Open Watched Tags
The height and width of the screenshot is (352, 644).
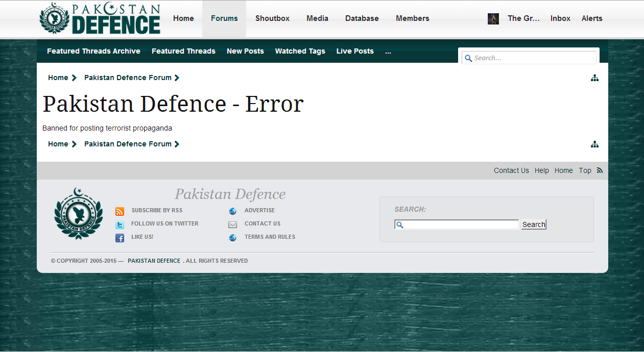pos(300,51)
